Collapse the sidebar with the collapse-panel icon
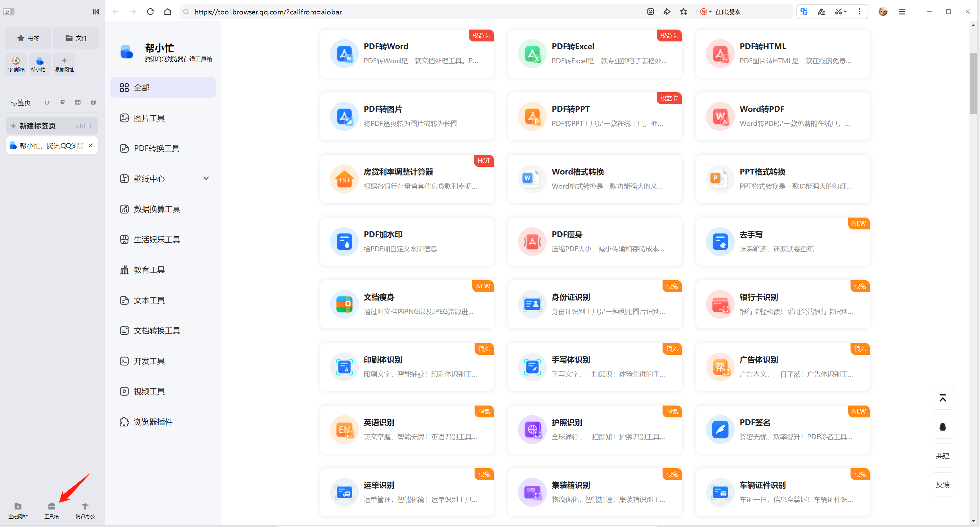Viewport: 980px width, 527px height. [x=96, y=12]
